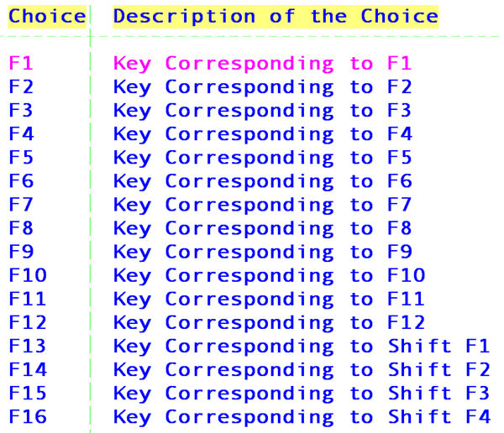Pick F3 from the choice list
Screen dimensions: 504x433
(21, 110)
